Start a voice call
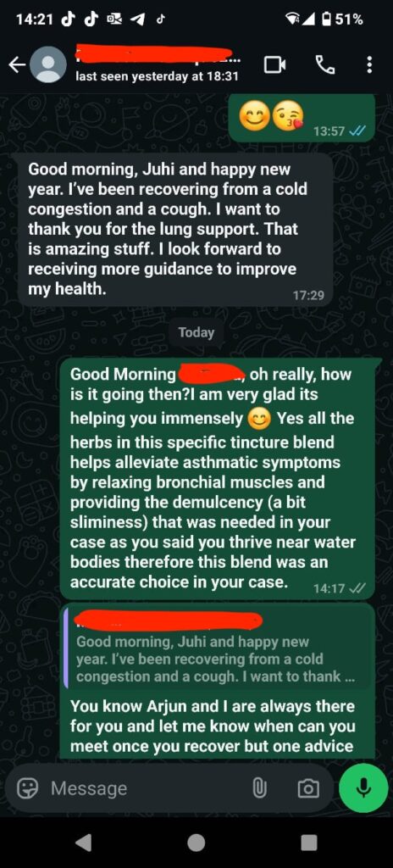 325,65
